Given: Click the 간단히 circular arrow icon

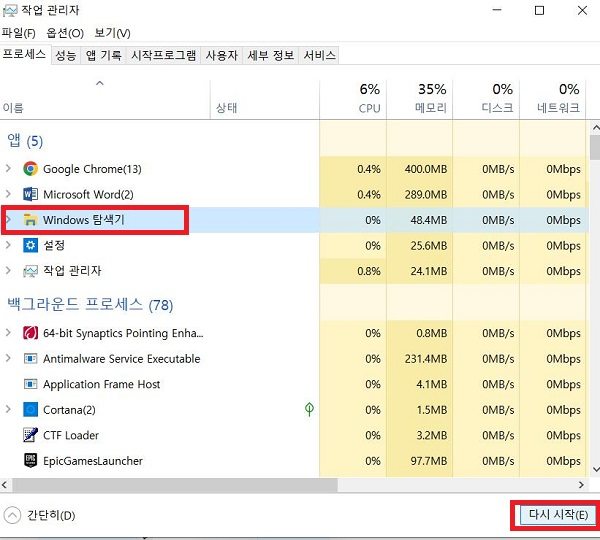Looking at the screenshot, I should pos(12,516).
